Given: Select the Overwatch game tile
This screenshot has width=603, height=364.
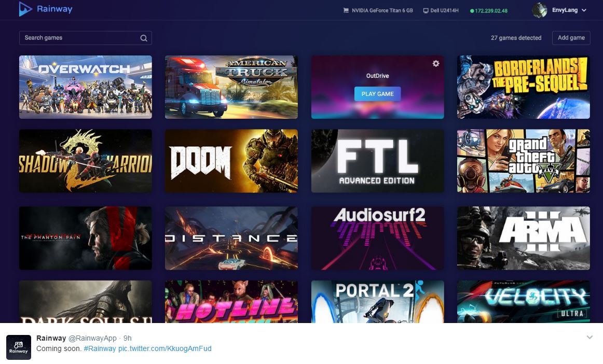Looking at the screenshot, I should 86,87.
